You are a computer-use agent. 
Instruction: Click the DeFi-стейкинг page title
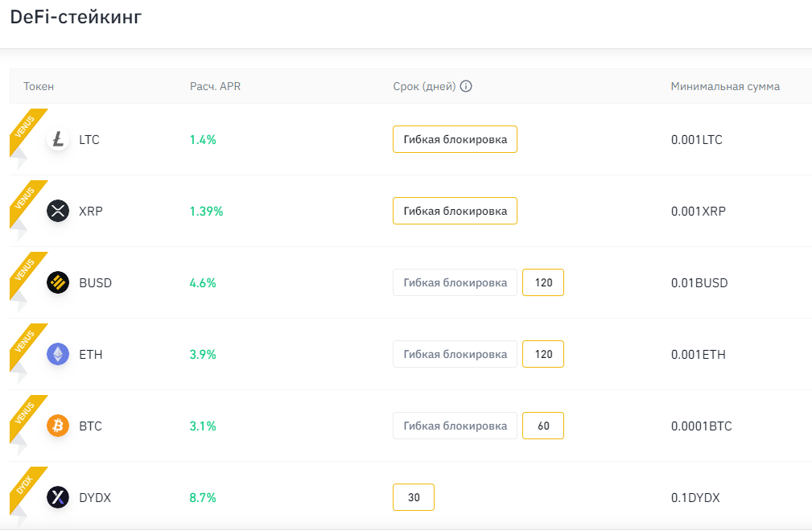(x=77, y=17)
